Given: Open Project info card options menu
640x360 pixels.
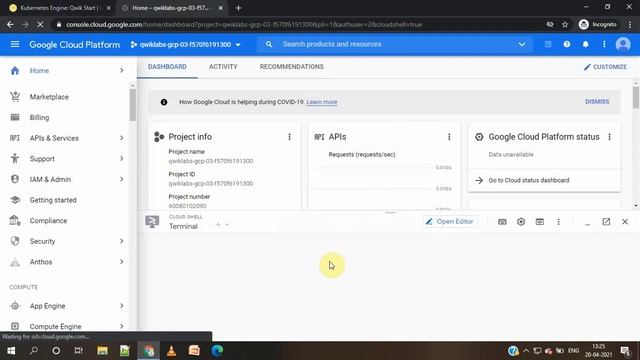Looking at the screenshot, I should (x=289, y=137).
